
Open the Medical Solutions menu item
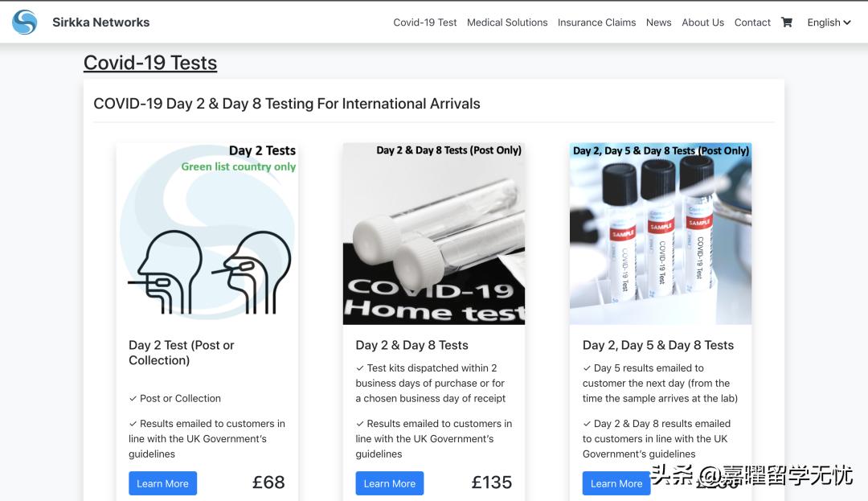pyautogui.click(x=507, y=23)
